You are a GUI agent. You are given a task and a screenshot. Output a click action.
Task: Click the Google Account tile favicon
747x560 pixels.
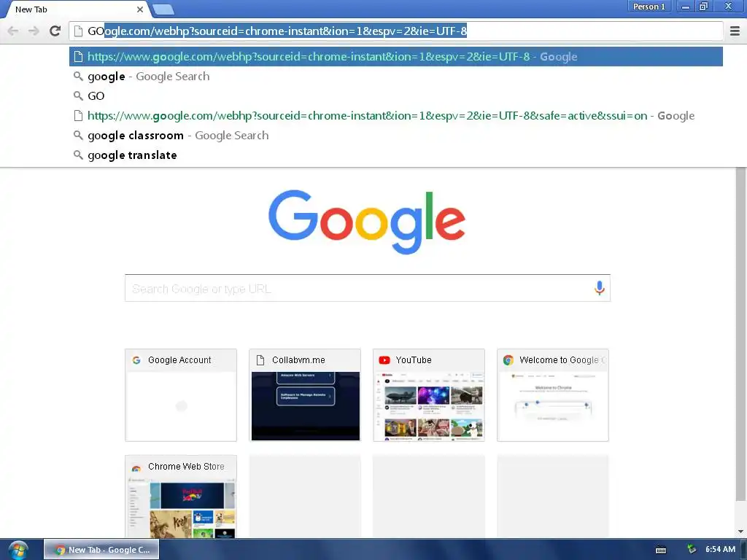[x=136, y=360]
